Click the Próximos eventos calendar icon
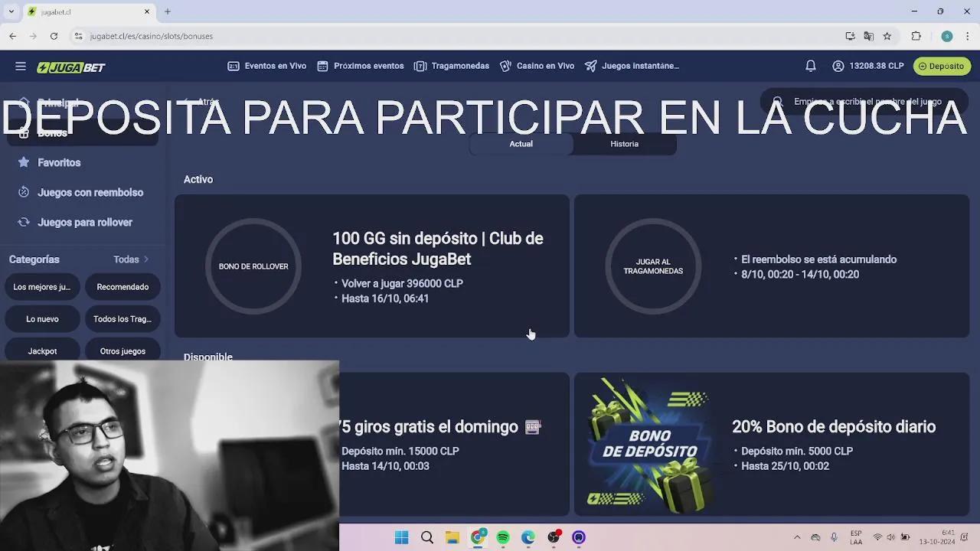Viewport: 980px width, 551px height. pyautogui.click(x=323, y=66)
